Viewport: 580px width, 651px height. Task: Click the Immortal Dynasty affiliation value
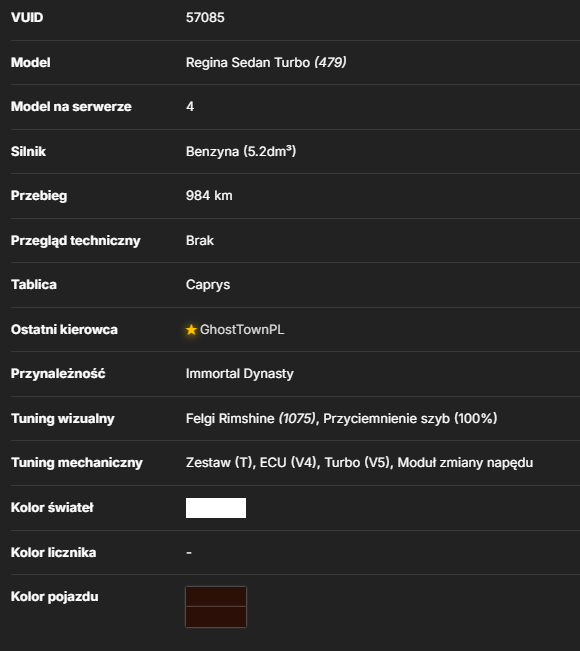coord(240,374)
